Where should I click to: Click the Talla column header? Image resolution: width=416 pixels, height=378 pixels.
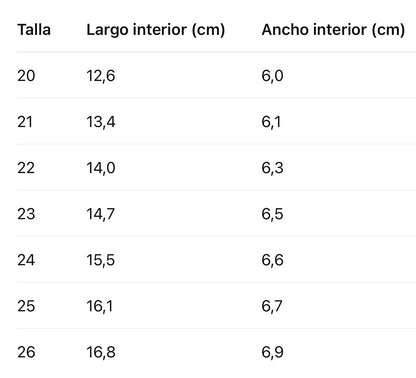point(34,30)
